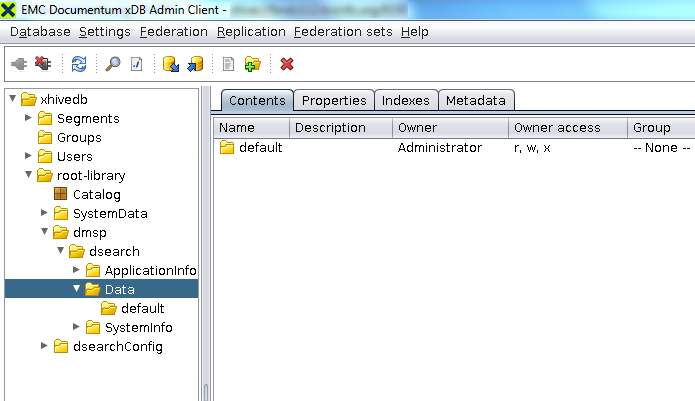695x401 pixels.
Task: Expand the Segments tree node
Action: point(28,117)
